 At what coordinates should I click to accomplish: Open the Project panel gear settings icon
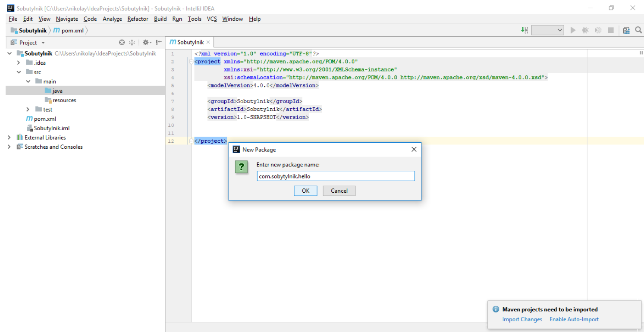coord(147,42)
